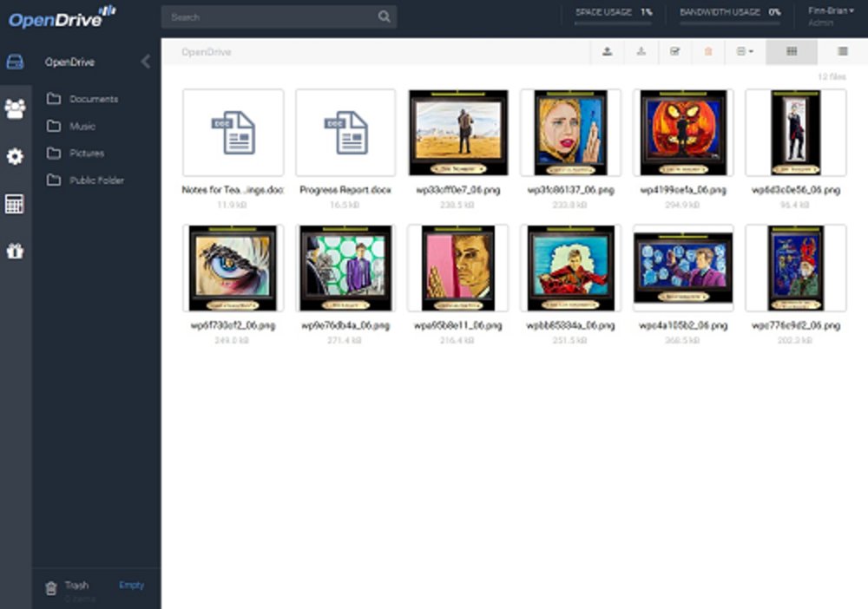Click the file name "wp3fc86137_06.png"
The width and height of the screenshot is (868, 609).
[571, 190]
